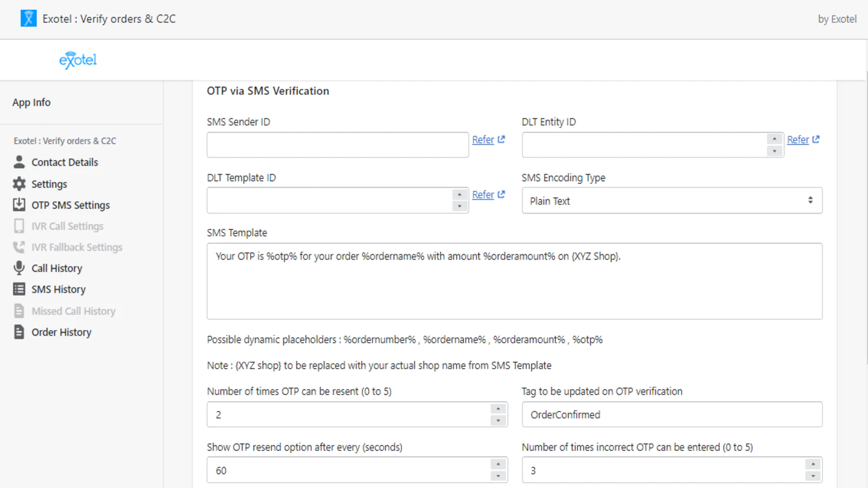Increase DLT Template ID with up arrow
The width and height of the screenshot is (868, 488).
459,195
